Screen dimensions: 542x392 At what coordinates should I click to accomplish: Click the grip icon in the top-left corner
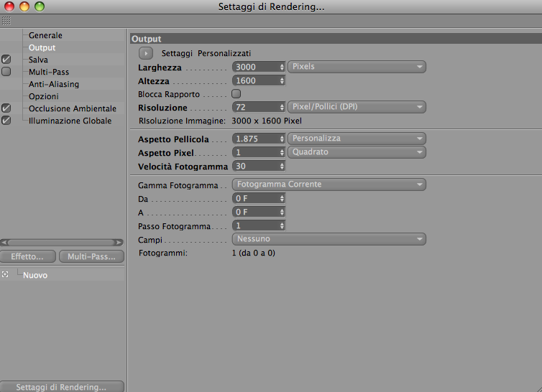6,21
